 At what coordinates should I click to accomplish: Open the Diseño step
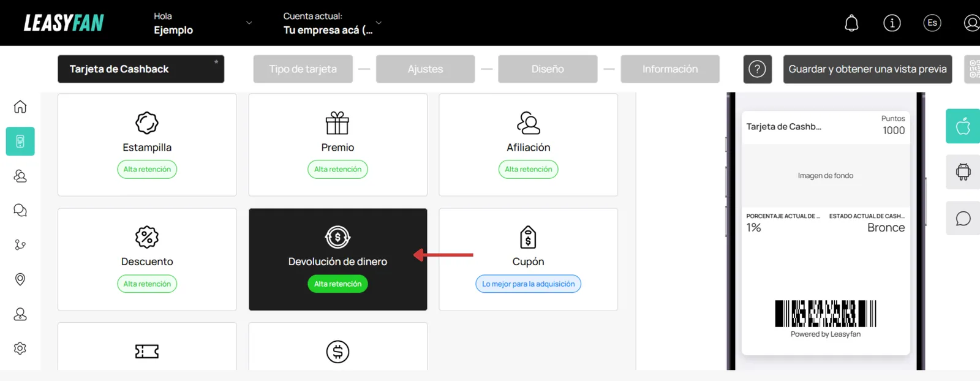(548, 69)
